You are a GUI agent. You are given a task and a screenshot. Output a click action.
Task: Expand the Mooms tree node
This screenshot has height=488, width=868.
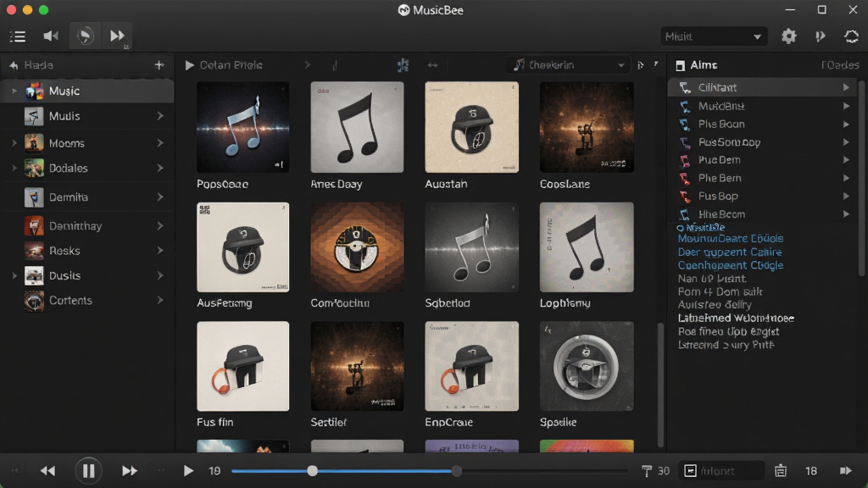tap(14, 142)
